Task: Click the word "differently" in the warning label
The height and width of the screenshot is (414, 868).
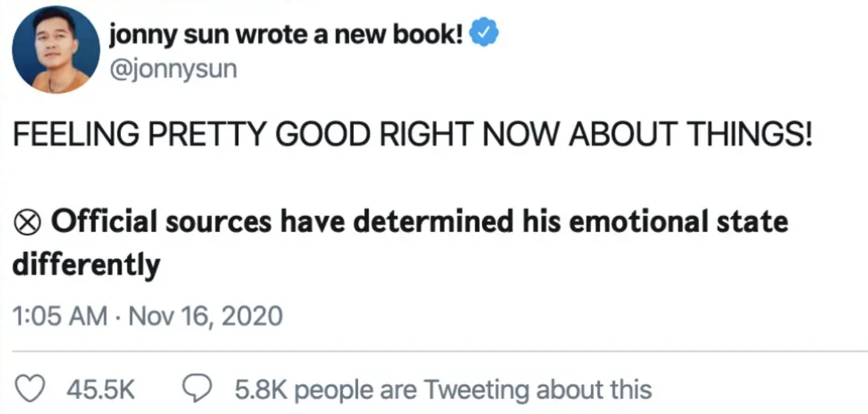Action: pos(86,264)
